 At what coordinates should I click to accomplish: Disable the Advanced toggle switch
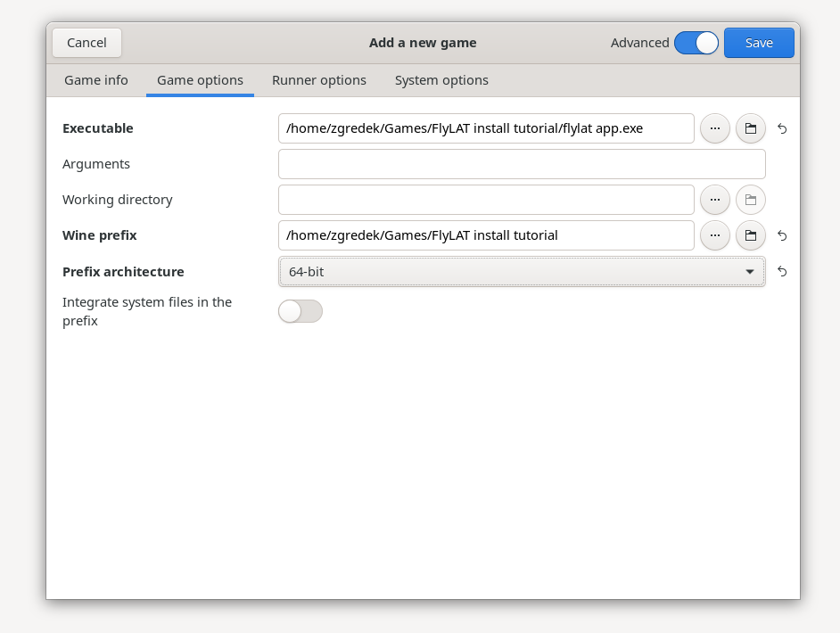pos(696,43)
